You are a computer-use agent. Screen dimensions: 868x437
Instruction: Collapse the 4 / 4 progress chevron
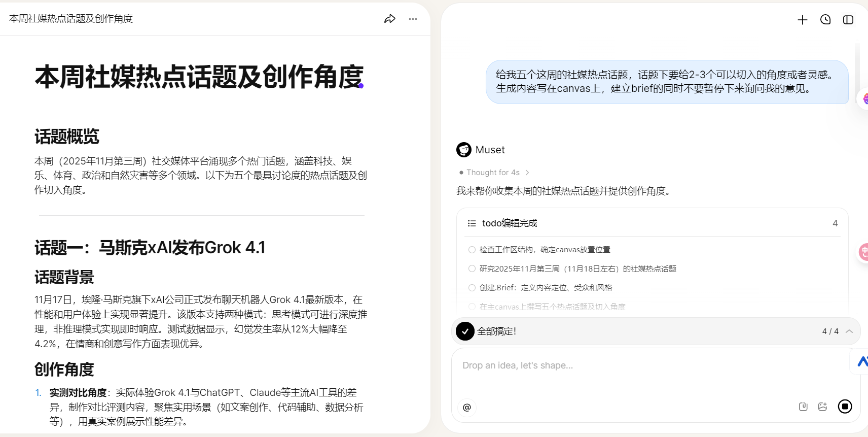click(849, 331)
